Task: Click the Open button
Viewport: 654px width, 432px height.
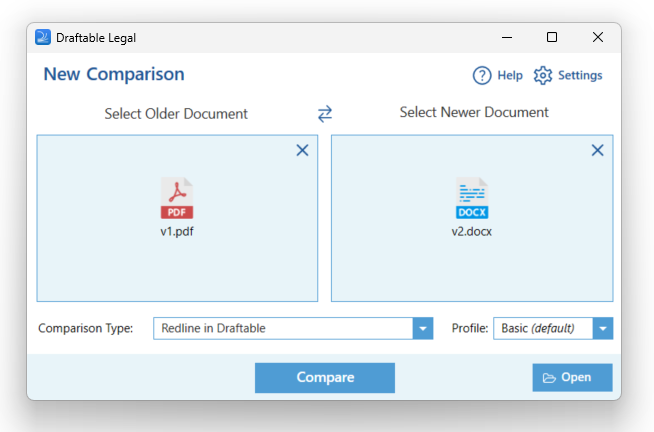Action: [572, 377]
